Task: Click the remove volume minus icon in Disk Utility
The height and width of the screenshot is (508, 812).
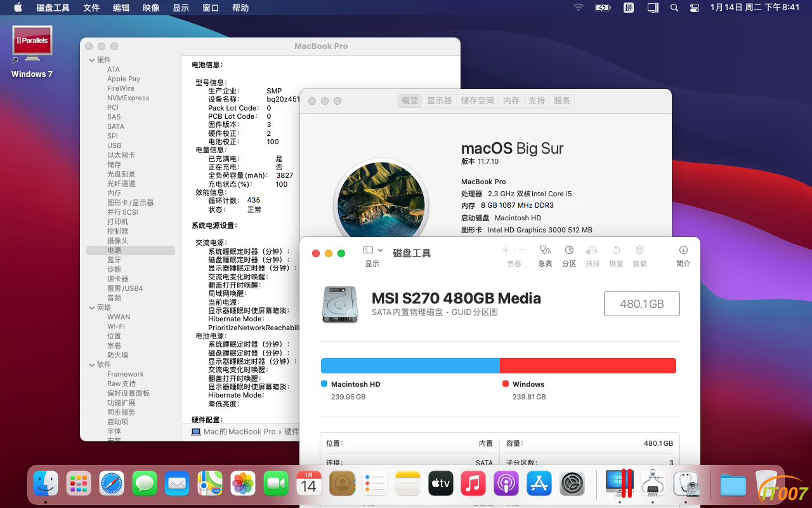Action: (522, 250)
